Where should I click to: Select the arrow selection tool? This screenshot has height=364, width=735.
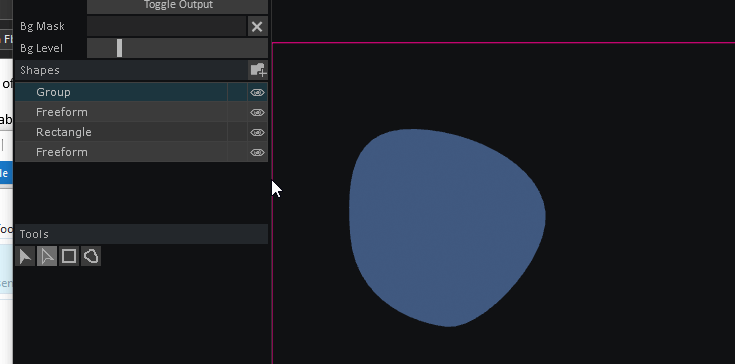point(25,256)
